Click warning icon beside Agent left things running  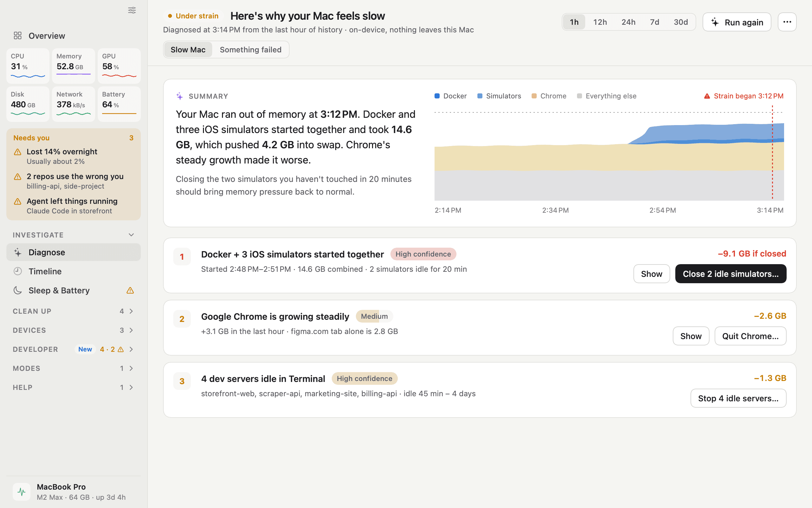[17, 202]
